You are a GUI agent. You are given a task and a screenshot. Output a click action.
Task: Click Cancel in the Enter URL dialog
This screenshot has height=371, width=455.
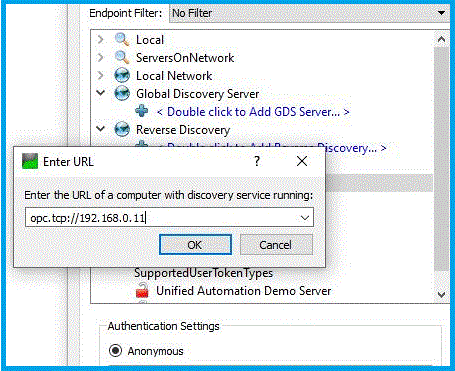coord(276,245)
